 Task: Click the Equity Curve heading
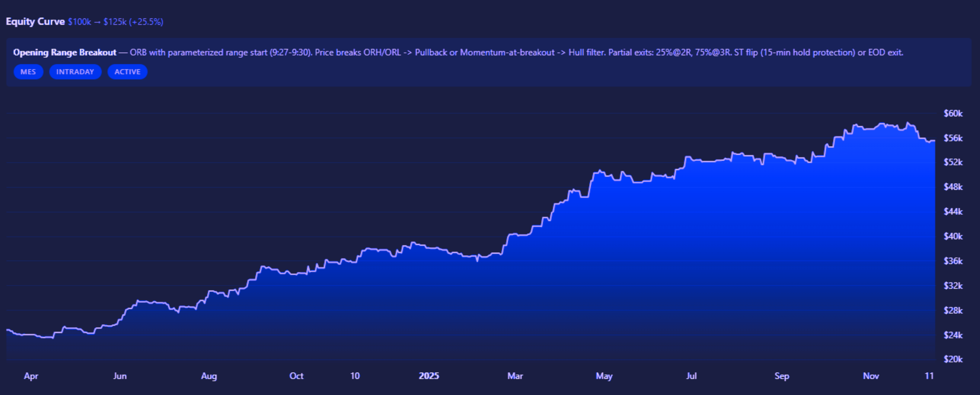(x=35, y=21)
